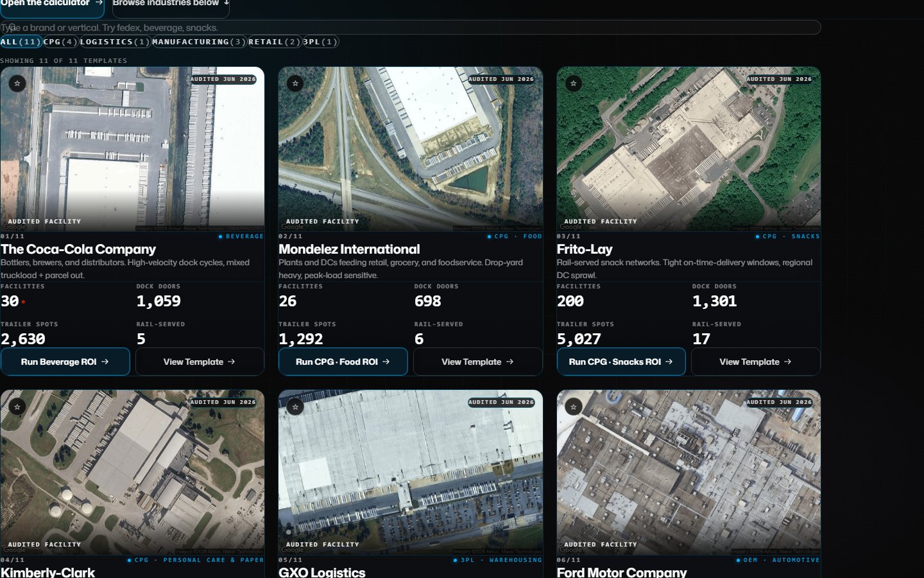Star the Frito-Lay card
The height and width of the screenshot is (578, 924).
tap(573, 83)
